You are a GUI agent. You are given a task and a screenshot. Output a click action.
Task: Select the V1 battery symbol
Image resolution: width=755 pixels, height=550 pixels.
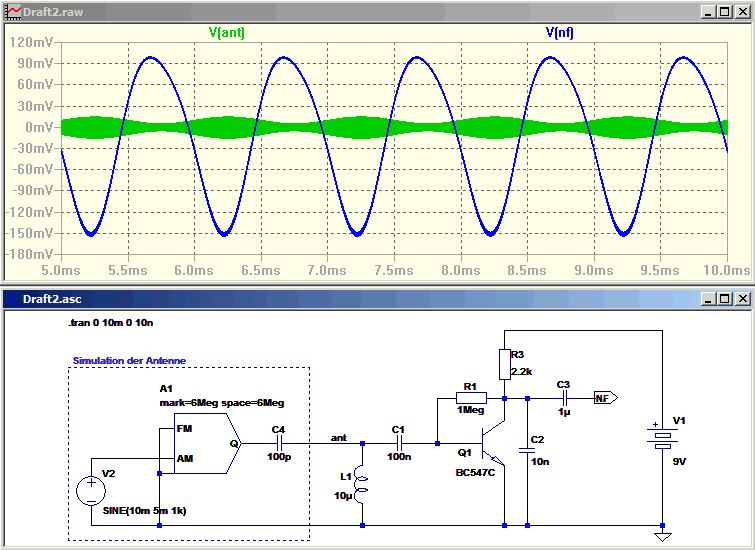[x=663, y=439]
